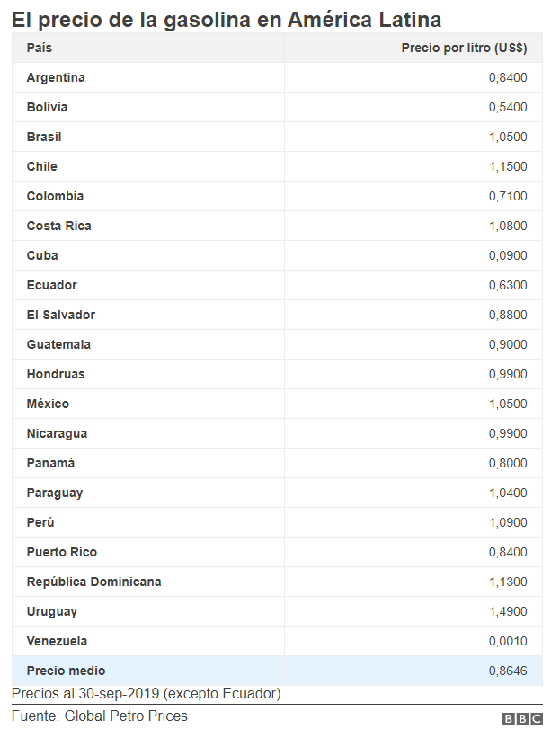Click the Precio por litro column header

pyautogui.click(x=464, y=48)
